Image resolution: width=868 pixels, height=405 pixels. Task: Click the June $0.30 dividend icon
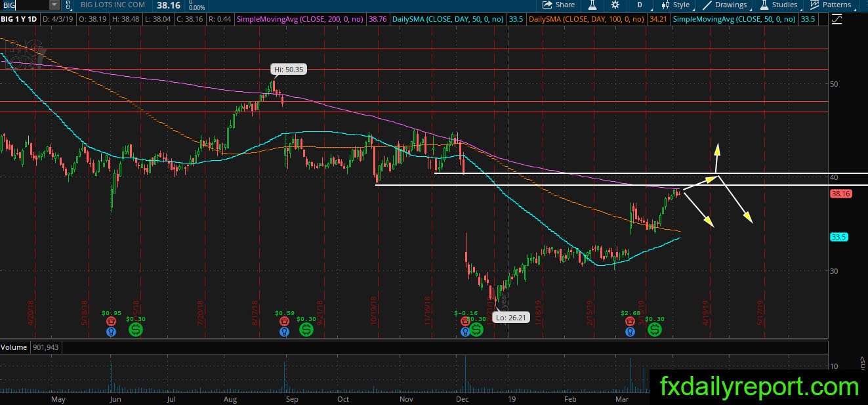(x=135, y=330)
